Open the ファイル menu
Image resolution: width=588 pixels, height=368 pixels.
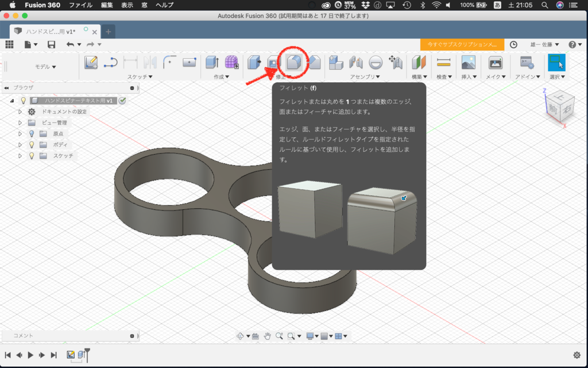tap(80, 5)
